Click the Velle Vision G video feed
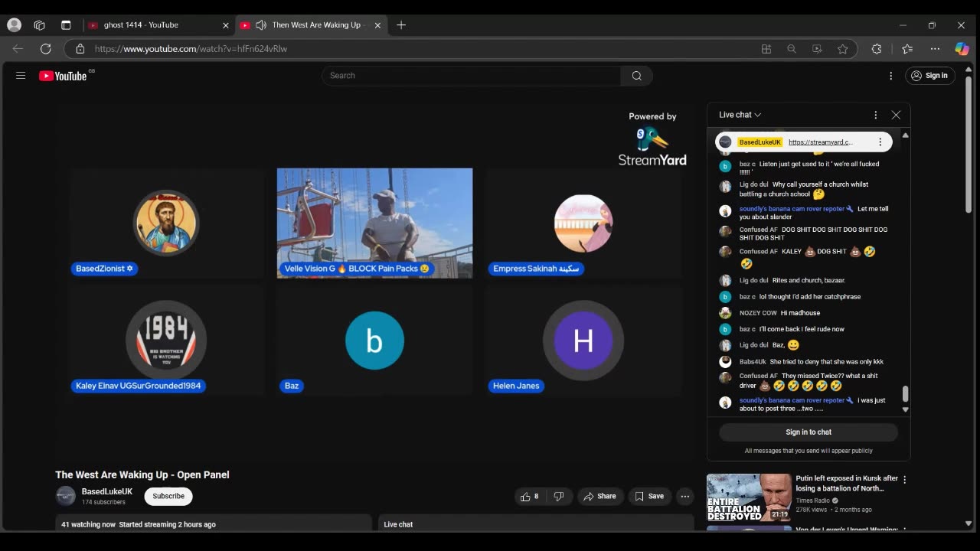The width and height of the screenshot is (980, 551). point(374,223)
